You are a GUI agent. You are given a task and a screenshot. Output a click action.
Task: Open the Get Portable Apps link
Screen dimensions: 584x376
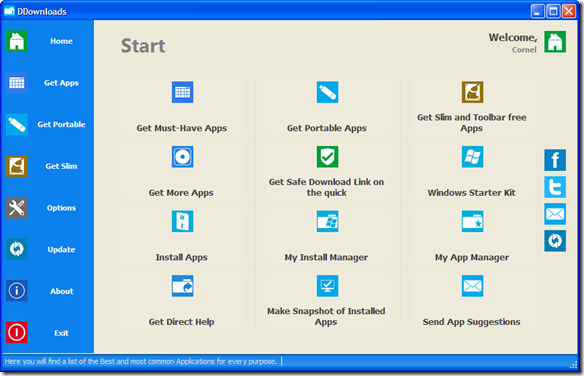327,128
